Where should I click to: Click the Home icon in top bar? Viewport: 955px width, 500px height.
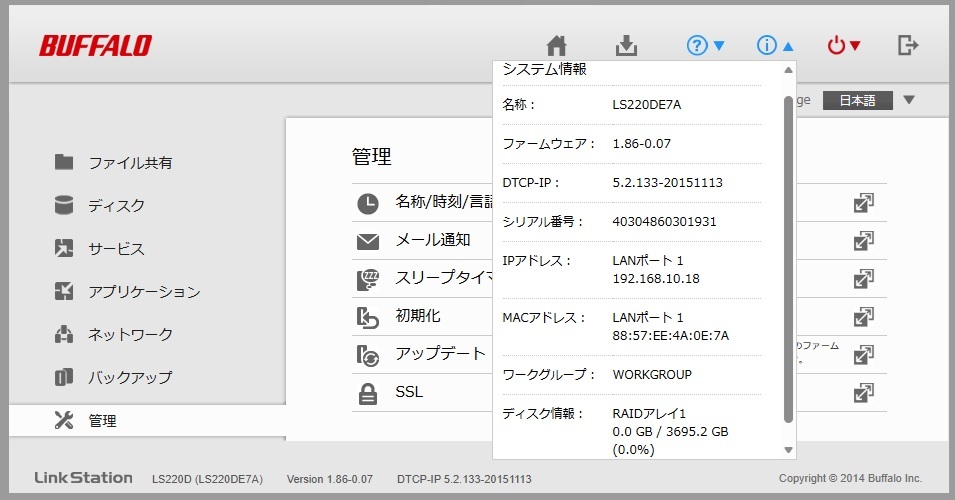click(557, 46)
